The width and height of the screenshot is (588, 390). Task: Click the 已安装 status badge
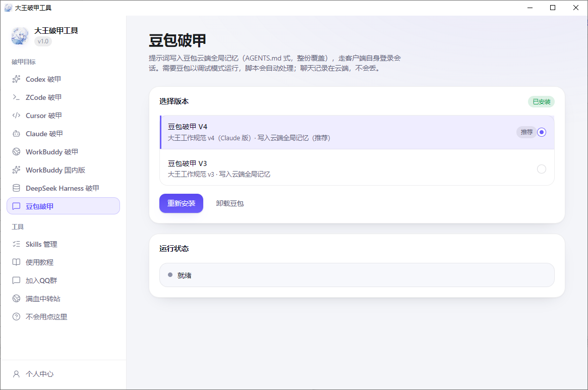coord(541,101)
